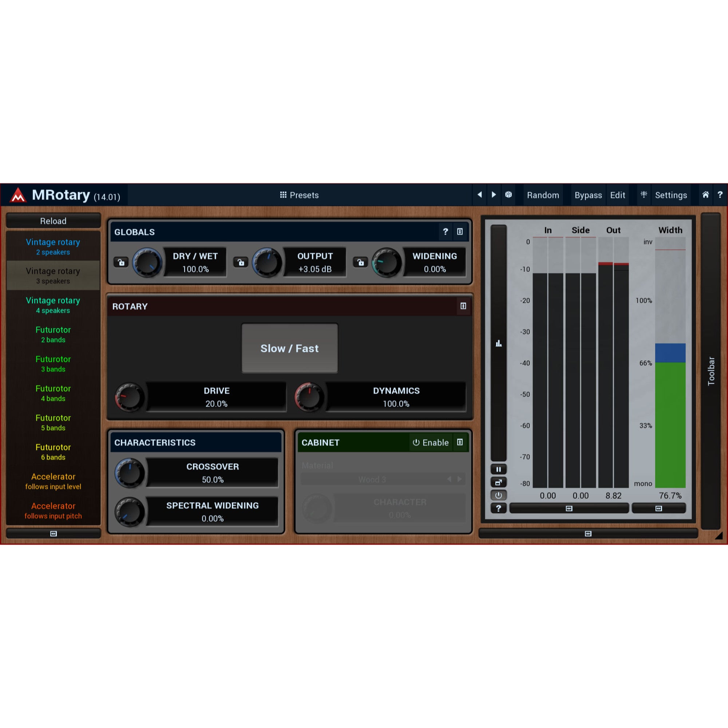The image size is (728, 728).
Task: Pause the meters display
Action: pos(499,469)
